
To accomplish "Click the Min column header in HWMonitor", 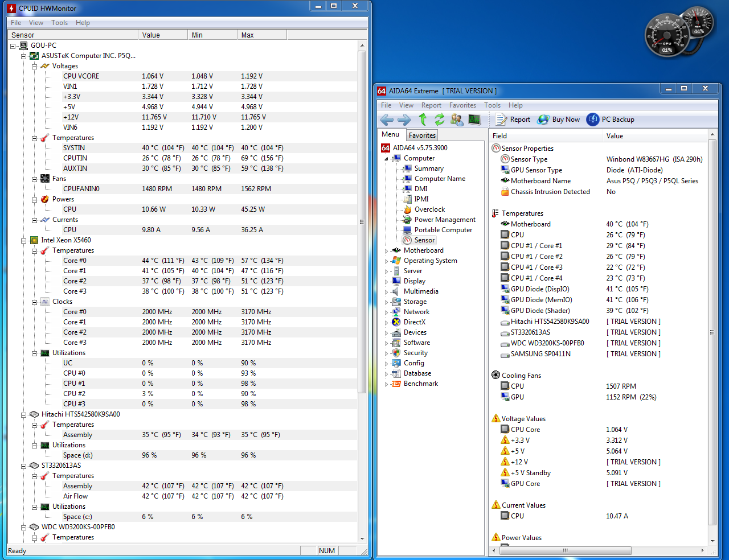I will point(212,35).
